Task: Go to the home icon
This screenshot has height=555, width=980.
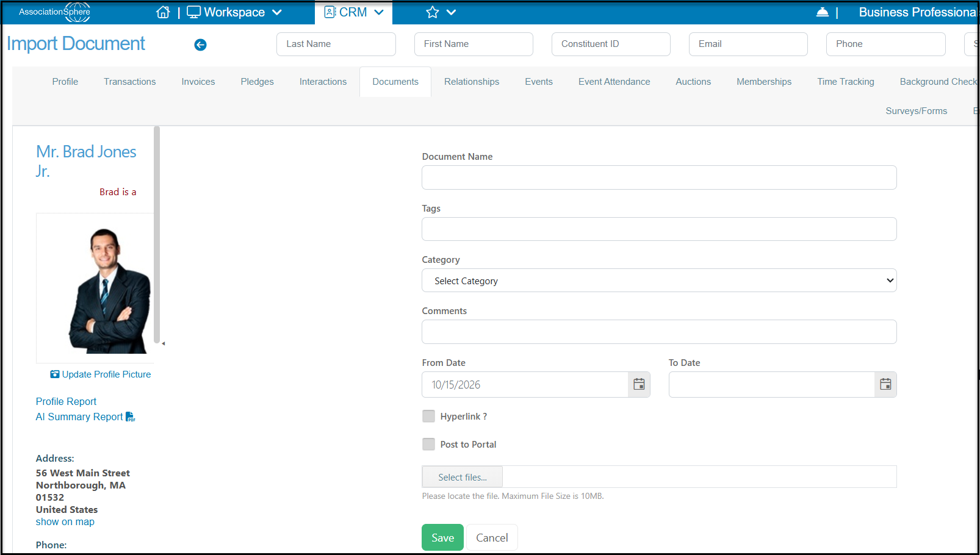Action: 163,12
